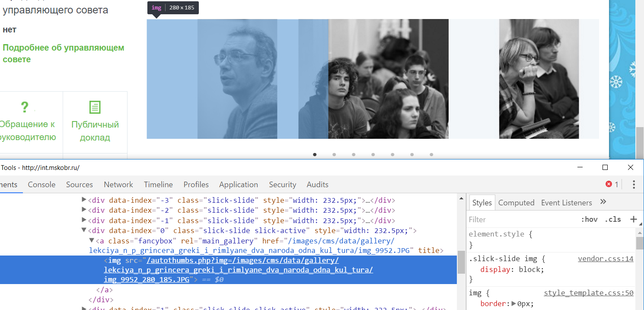
Task: Select first carousel pagination dot
Action: (315, 154)
